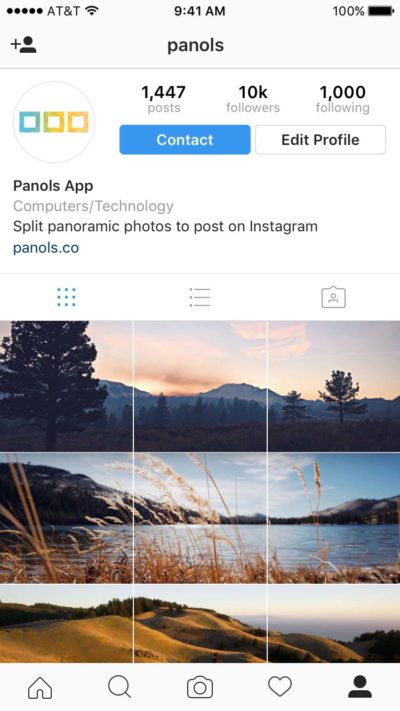
Task: Tap the camera icon in bottom bar
Action: 200,687
